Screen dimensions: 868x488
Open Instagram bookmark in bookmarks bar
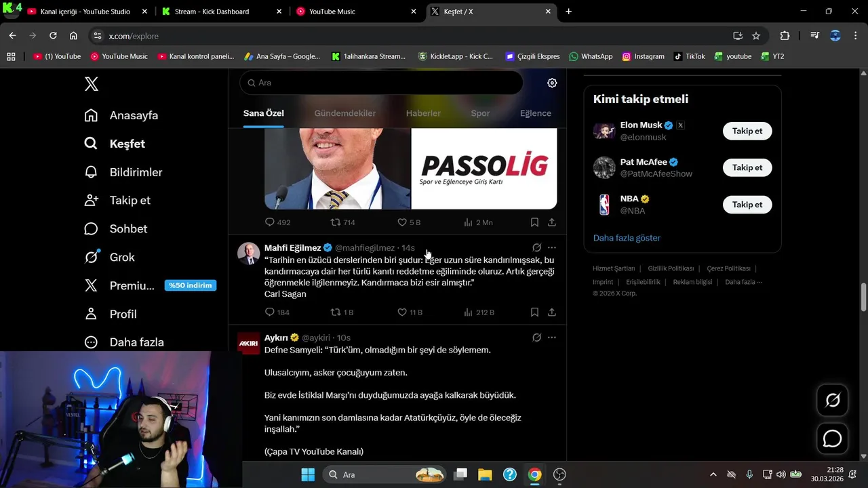pos(643,56)
